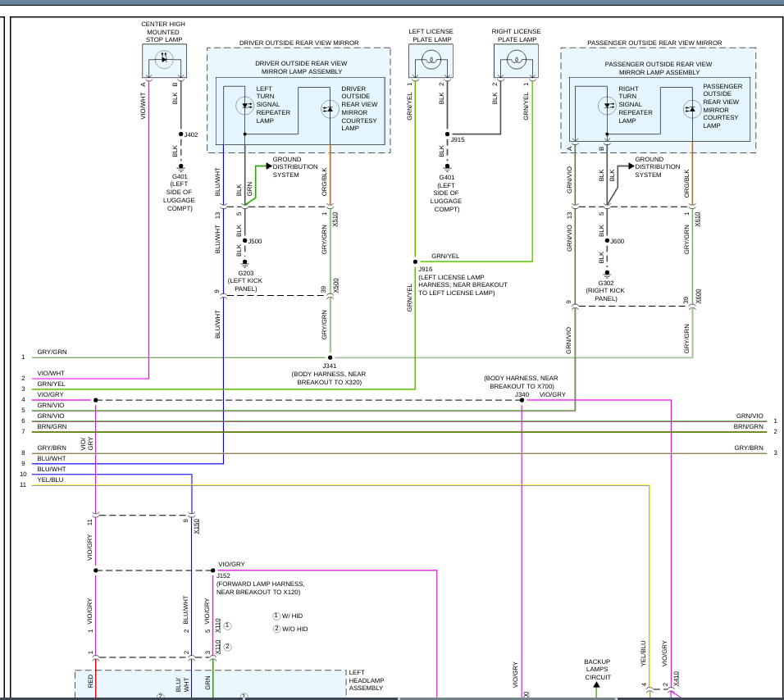784x700 pixels.
Task: Click the YEL/BLU label on wire row 11
Action: pyautogui.click(x=51, y=480)
